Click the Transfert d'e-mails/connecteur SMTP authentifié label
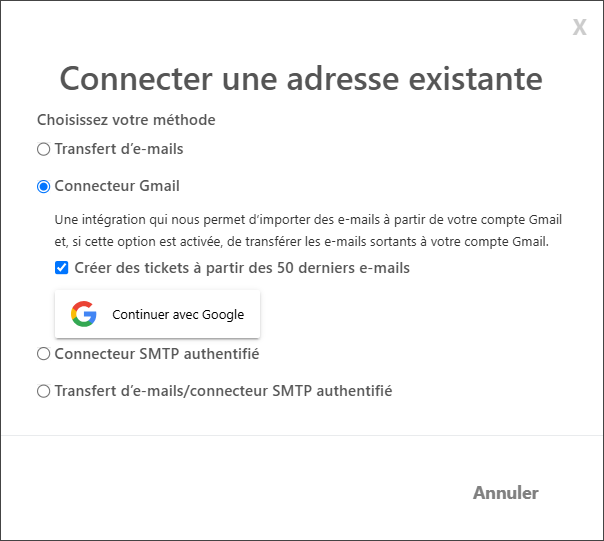This screenshot has width=604, height=541. click(x=223, y=391)
